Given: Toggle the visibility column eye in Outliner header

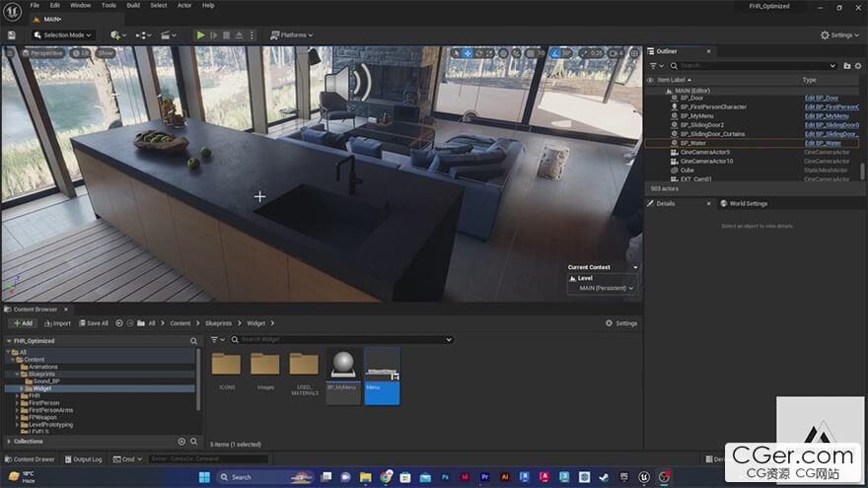Looking at the screenshot, I should pos(650,80).
